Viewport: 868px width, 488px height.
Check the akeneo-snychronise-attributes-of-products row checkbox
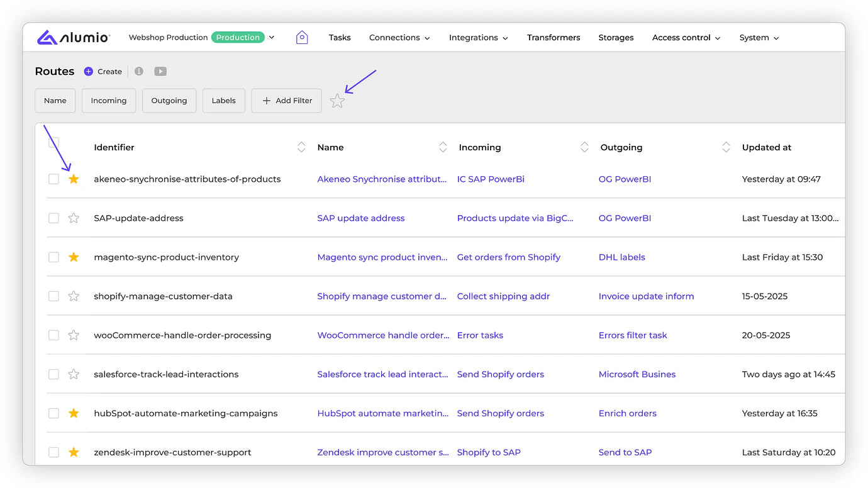54,179
